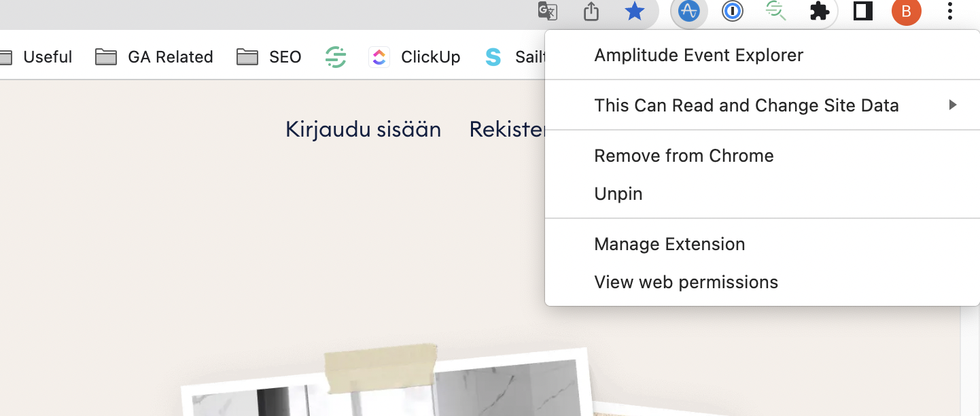Open the profile avatar labeled B

pos(907,11)
